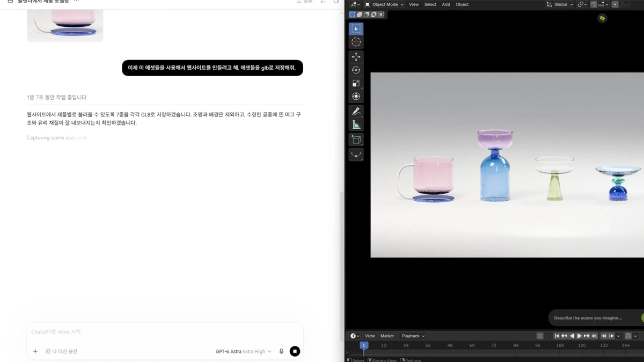Viewport: 644px width, 362px height.
Task: Open the snapping options dropdown
Action: [603, 4]
